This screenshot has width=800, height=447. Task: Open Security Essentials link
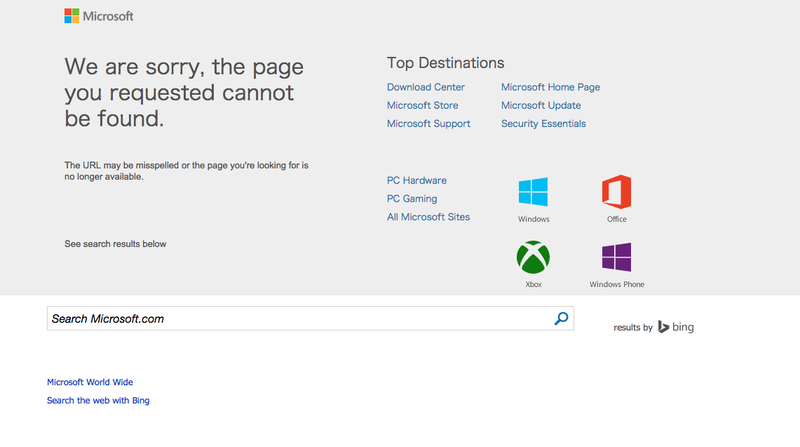[x=543, y=124]
